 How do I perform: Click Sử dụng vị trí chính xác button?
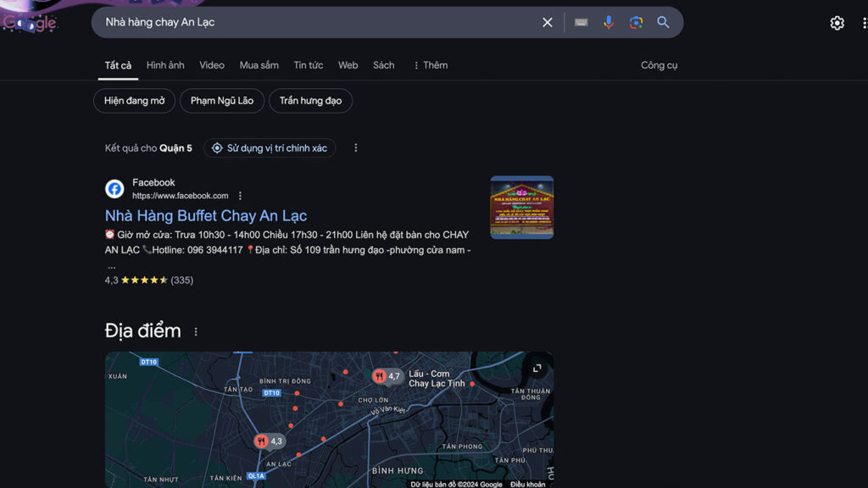[x=270, y=147]
